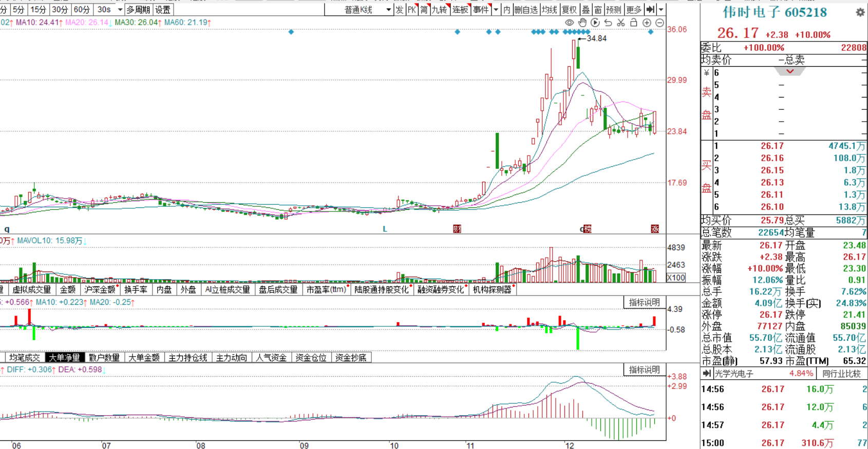This screenshot has height=449, width=868.
Task: Click the replay play-circle icon
Action: tap(595, 23)
